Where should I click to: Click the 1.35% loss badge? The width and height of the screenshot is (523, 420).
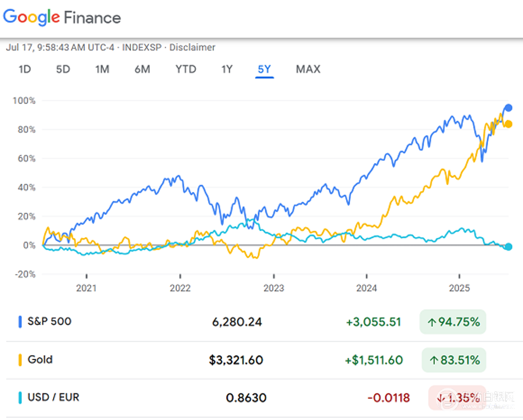pos(457,398)
